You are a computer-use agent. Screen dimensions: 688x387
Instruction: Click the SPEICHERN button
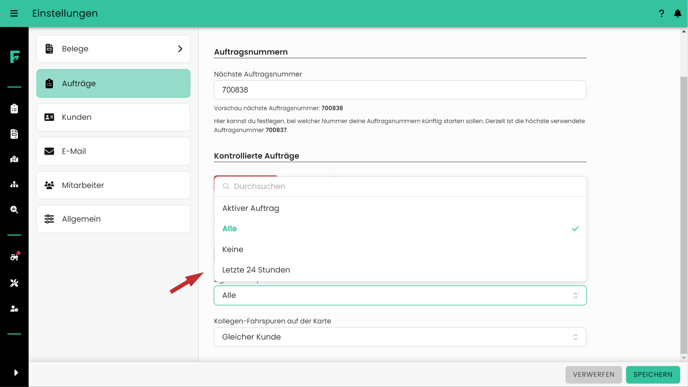(652, 374)
